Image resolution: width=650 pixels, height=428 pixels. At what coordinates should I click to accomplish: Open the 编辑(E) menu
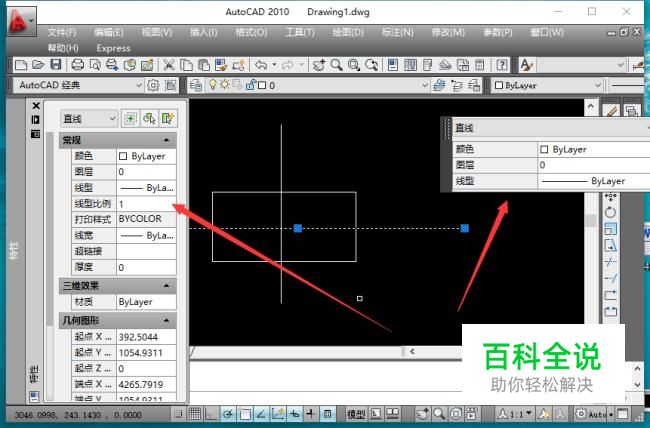[x=108, y=32]
